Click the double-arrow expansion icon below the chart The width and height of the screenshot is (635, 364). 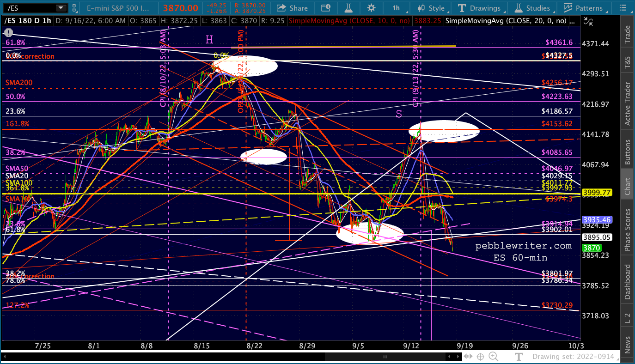coord(468,356)
